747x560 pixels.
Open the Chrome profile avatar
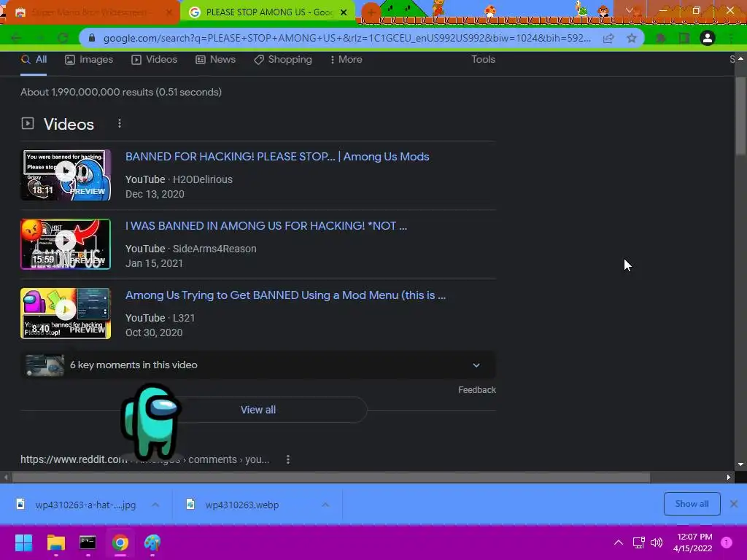(708, 38)
